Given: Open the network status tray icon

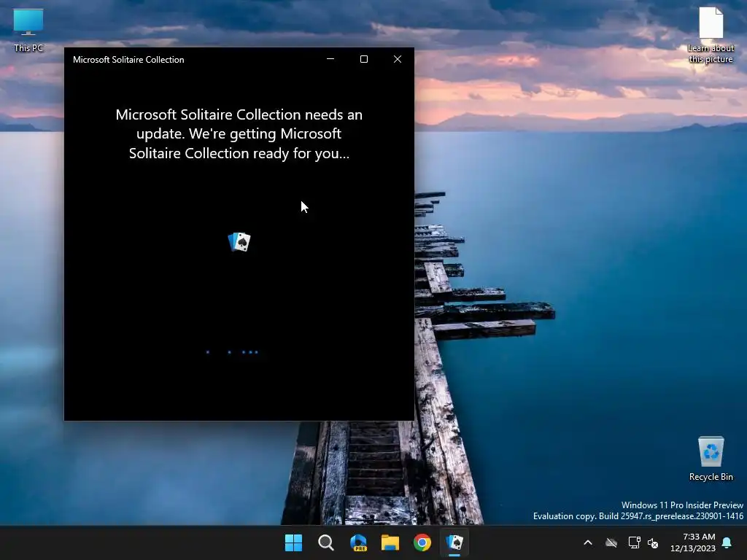Looking at the screenshot, I should [634, 542].
